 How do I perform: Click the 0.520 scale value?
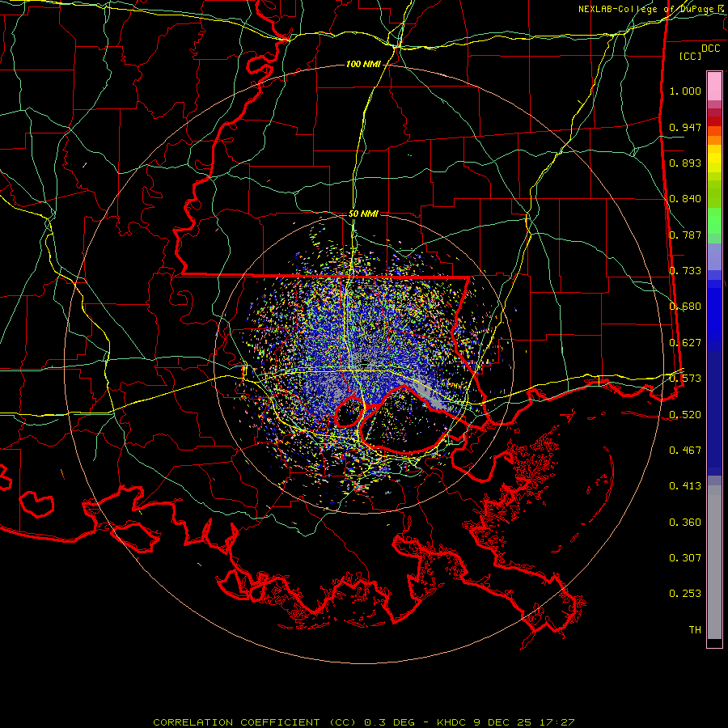pos(685,414)
